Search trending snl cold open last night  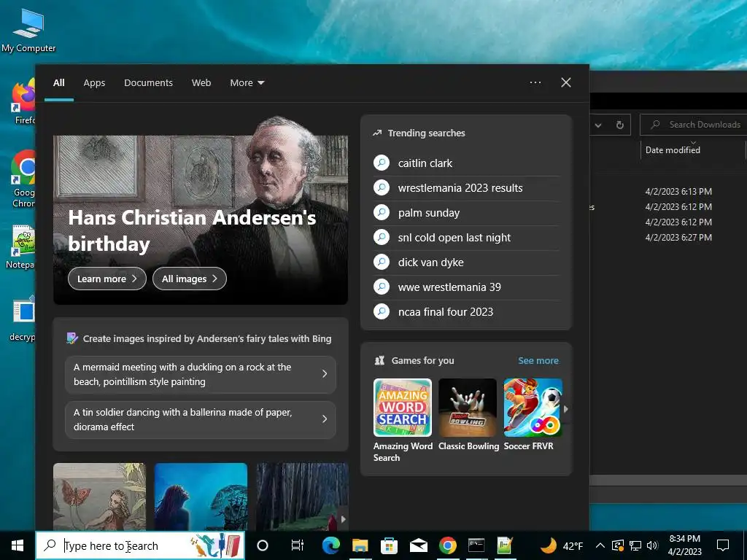point(454,238)
